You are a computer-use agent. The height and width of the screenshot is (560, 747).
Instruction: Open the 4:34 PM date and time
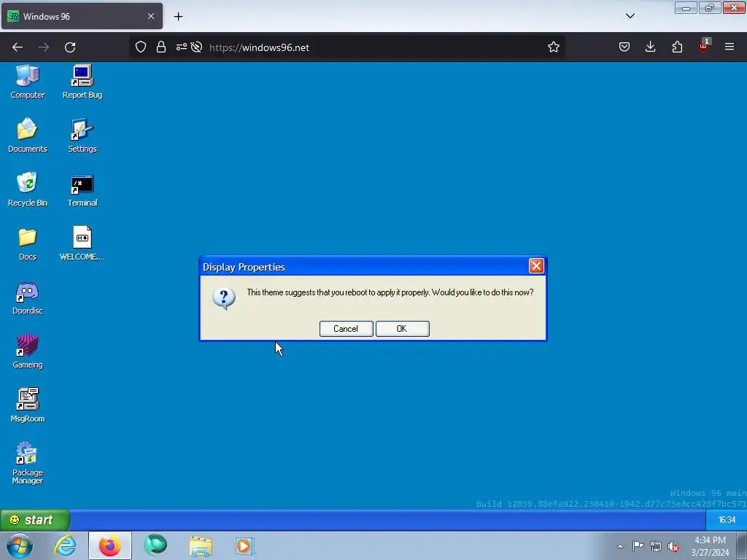[710, 546]
